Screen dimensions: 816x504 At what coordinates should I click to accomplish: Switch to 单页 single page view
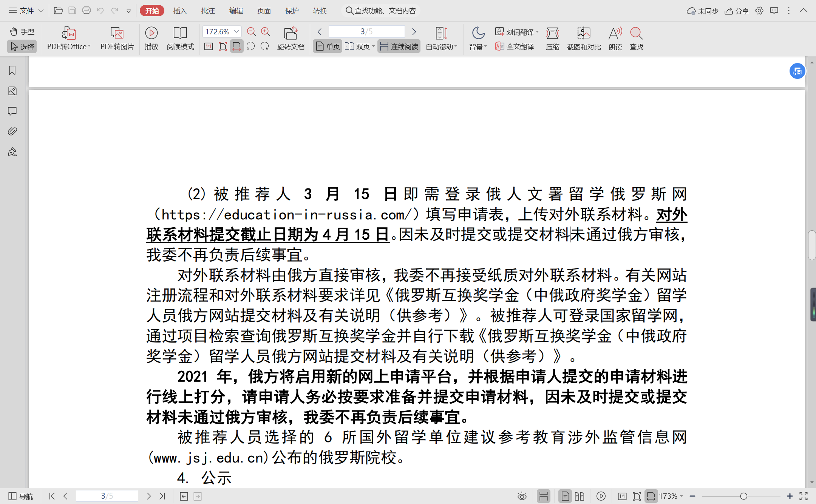(x=328, y=46)
